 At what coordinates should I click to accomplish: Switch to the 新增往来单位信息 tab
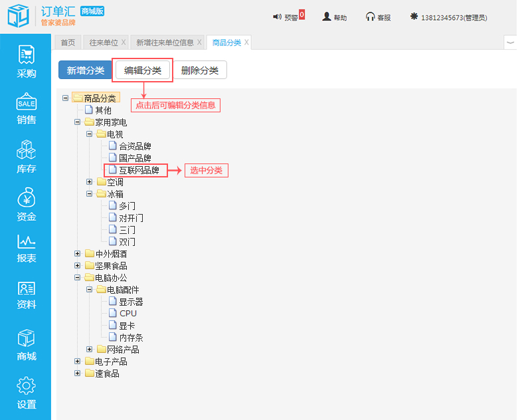point(165,43)
